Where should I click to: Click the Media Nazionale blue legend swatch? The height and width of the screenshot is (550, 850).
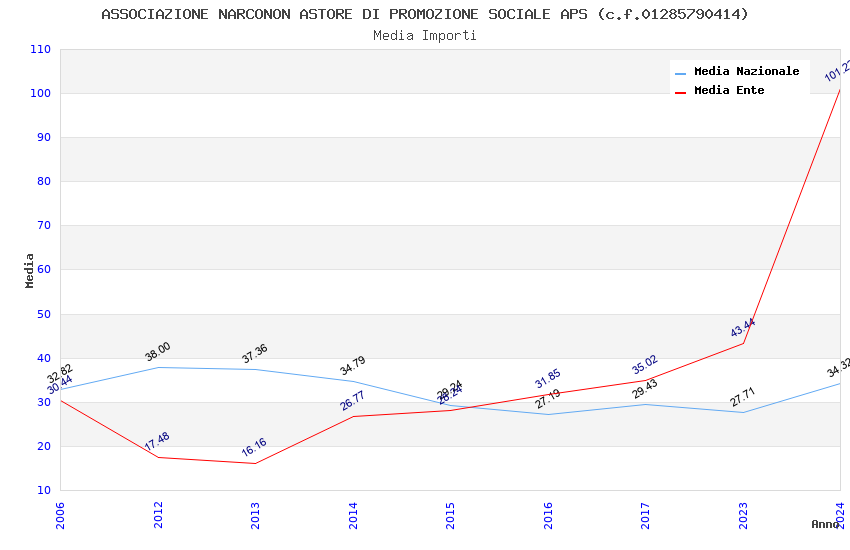(x=680, y=73)
